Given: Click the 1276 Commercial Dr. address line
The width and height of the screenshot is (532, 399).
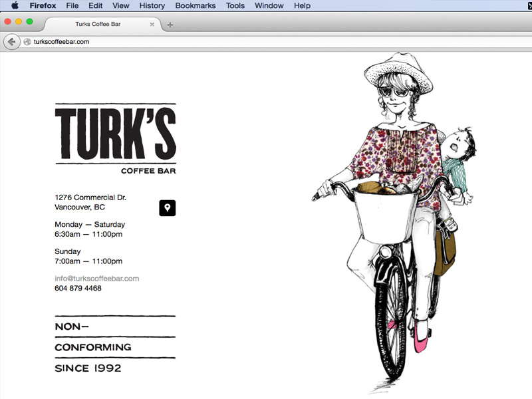Looking at the screenshot, I should [90, 198].
